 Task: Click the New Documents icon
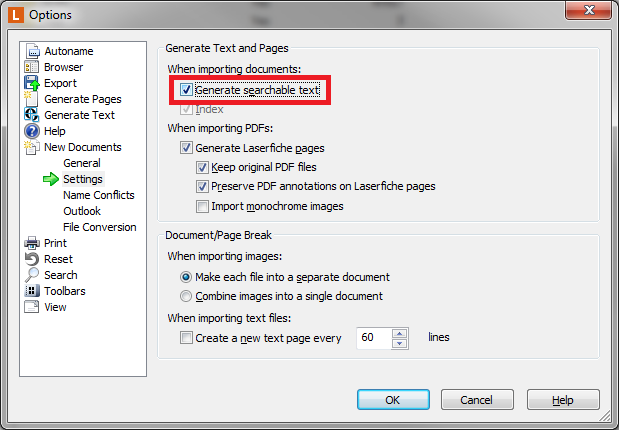point(32,147)
